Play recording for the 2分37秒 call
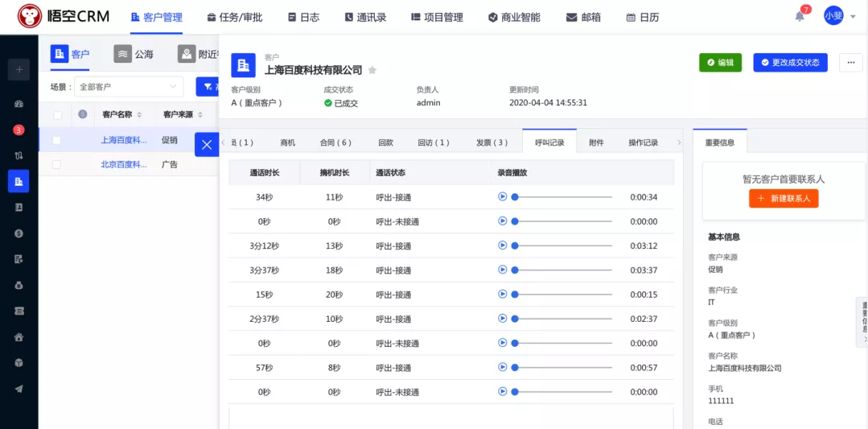The height and width of the screenshot is (429, 868). pos(503,318)
